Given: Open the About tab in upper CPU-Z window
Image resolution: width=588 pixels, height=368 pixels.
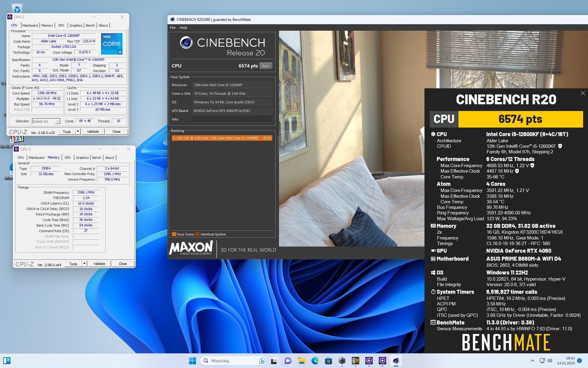Looking at the screenshot, I should click(103, 25).
